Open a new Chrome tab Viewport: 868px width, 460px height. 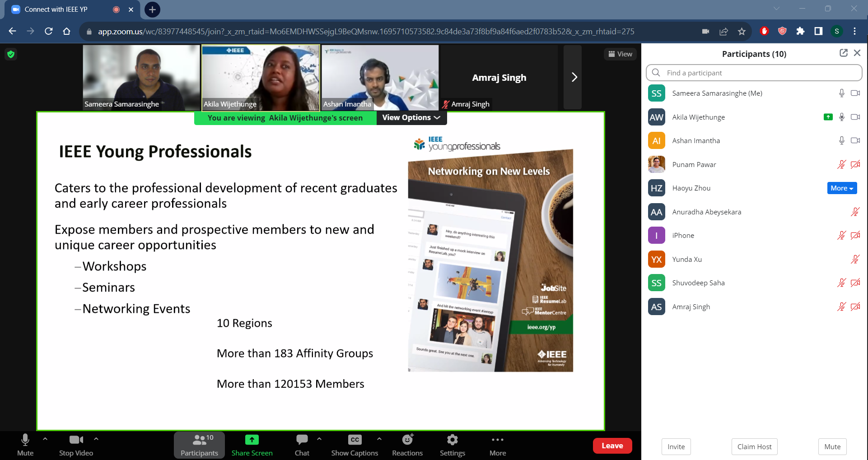(152, 9)
